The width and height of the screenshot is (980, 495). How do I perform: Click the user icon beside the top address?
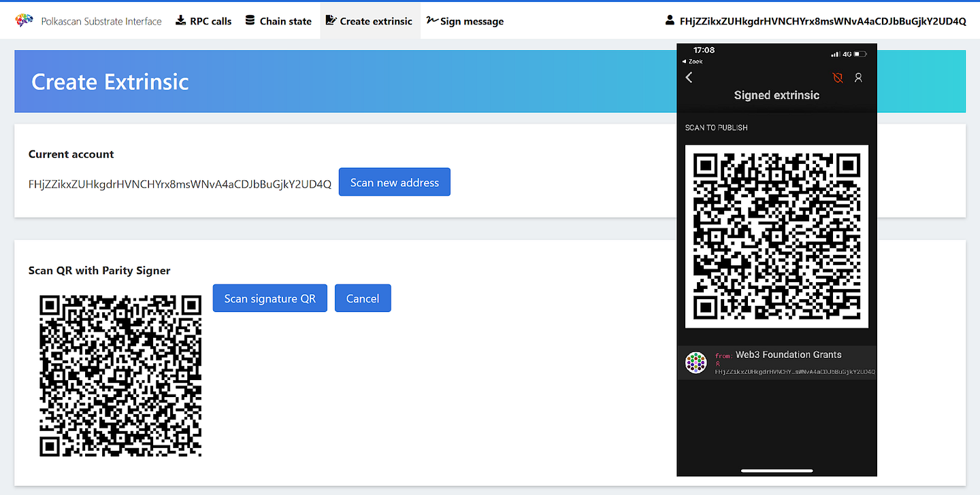[670, 20]
